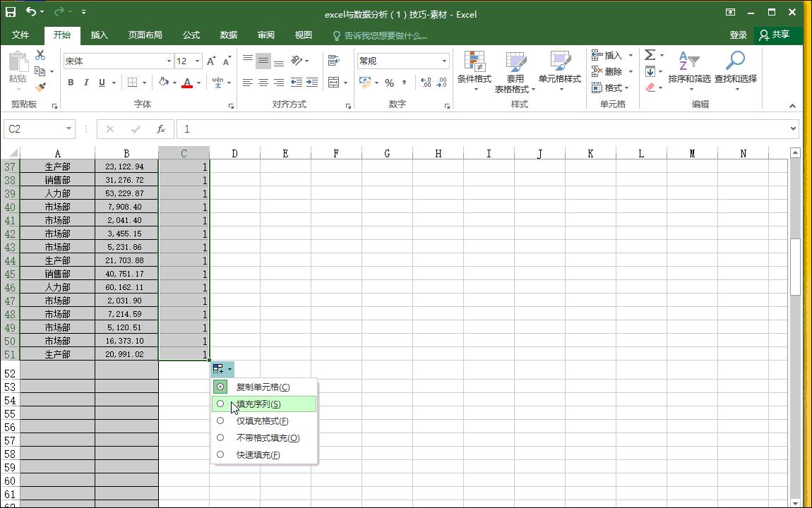812x508 pixels.
Task: Switch to the 数据 tab
Action: coord(228,35)
